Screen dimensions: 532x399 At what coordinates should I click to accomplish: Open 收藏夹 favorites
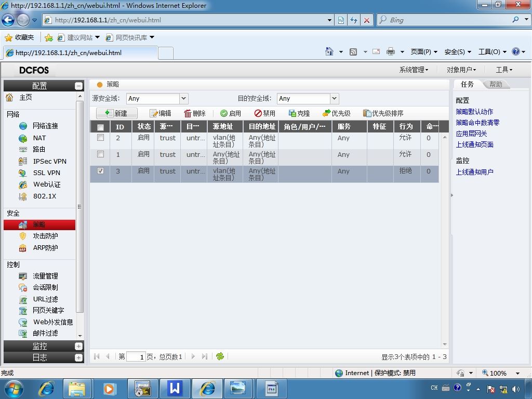pos(19,37)
